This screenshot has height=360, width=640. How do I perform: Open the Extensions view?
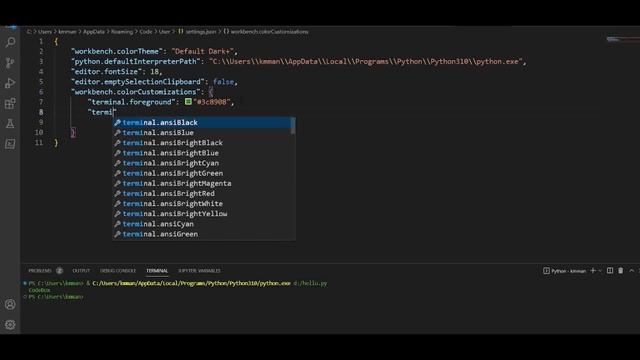tap(10, 103)
